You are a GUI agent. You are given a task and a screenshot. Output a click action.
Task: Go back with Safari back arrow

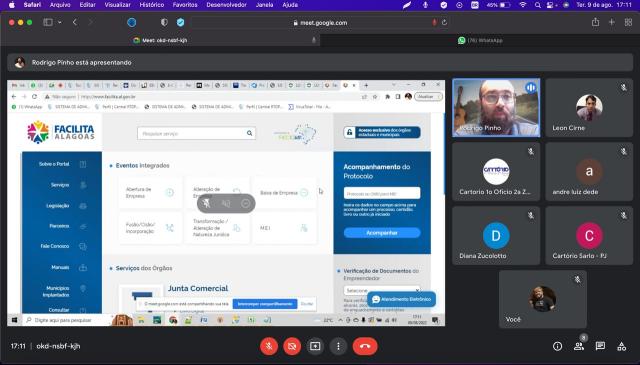click(x=75, y=22)
